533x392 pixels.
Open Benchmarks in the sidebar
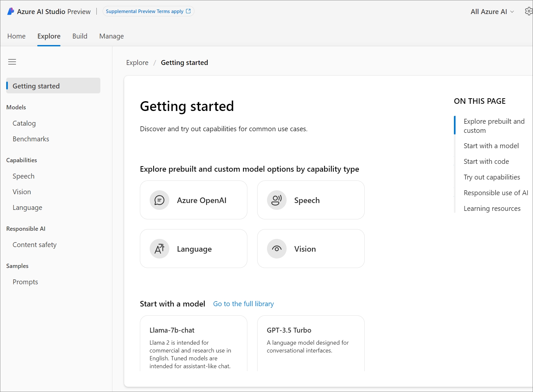(x=31, y=139)
